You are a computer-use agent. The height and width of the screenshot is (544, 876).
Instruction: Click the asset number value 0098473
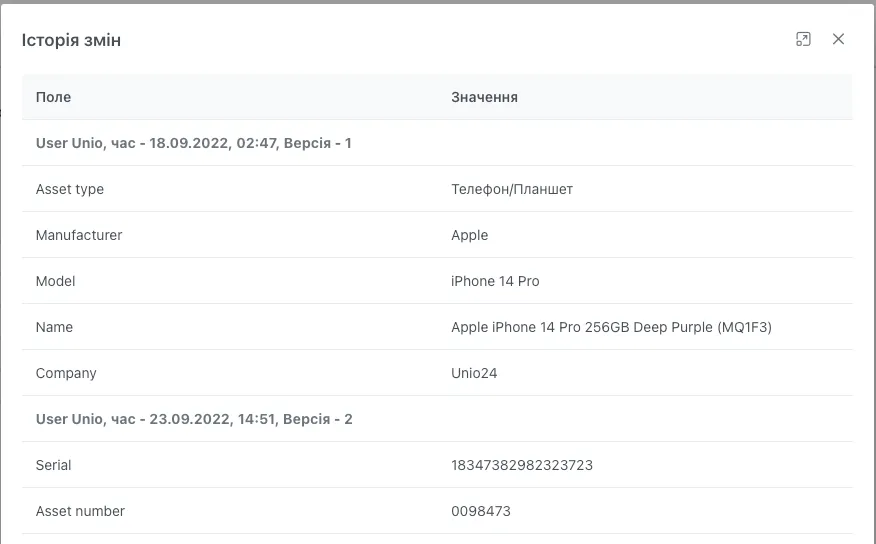[x=481, y=511]
